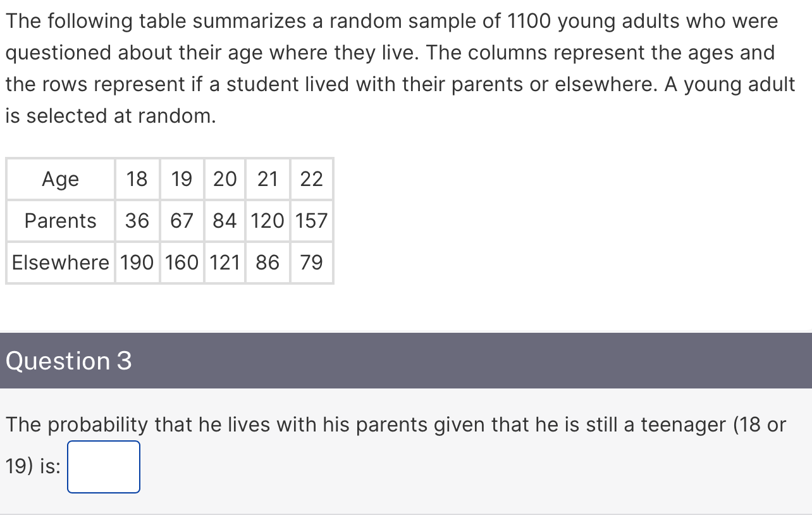Click the table cell containing 36

tap(137, 221)
